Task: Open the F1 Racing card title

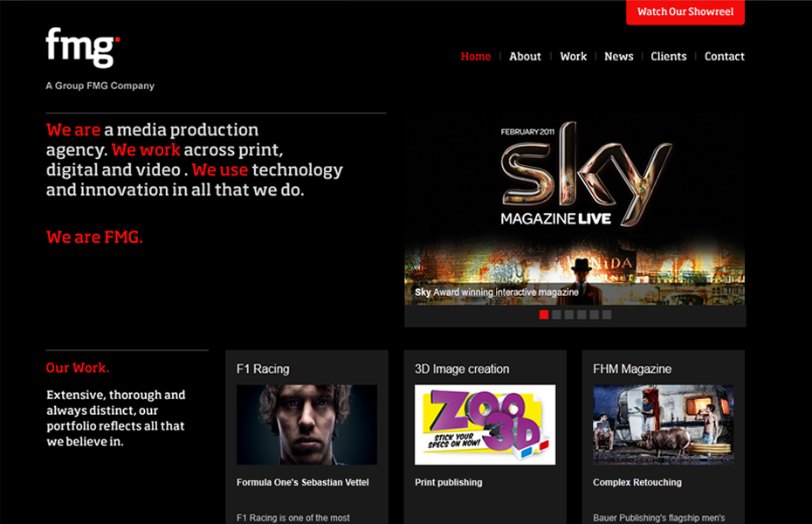Action: [x=263, y=369]
